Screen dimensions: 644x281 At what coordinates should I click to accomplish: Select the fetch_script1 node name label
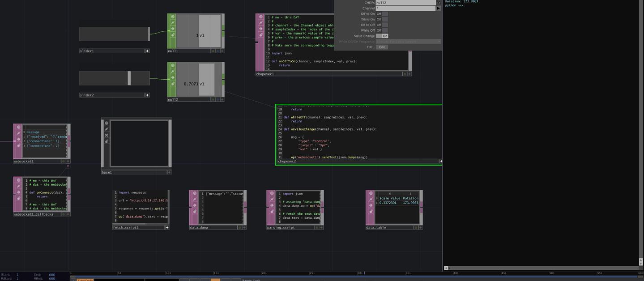[126, 227]
